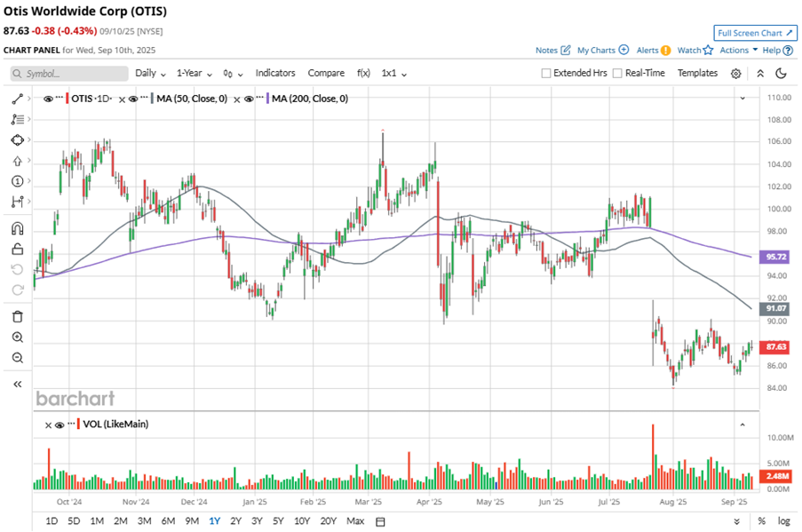Collapse the volume pane chevron
This screenshot has width=802, height=532.
pos(742,425)
